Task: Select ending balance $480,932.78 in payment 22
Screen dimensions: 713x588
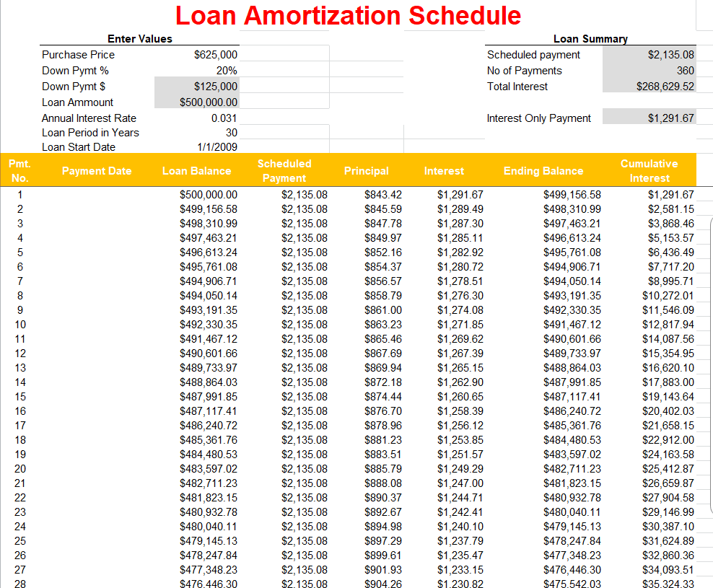Action: click(x=572, y=498)
